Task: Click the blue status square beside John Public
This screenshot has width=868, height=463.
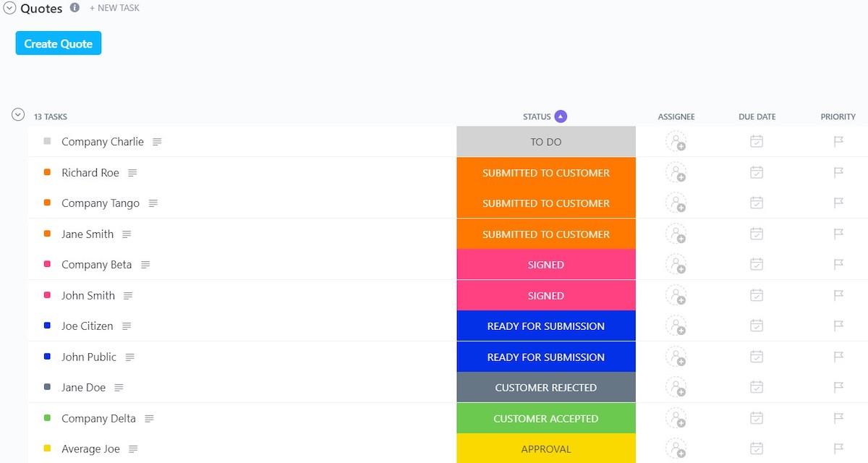Action: point(47,357)
